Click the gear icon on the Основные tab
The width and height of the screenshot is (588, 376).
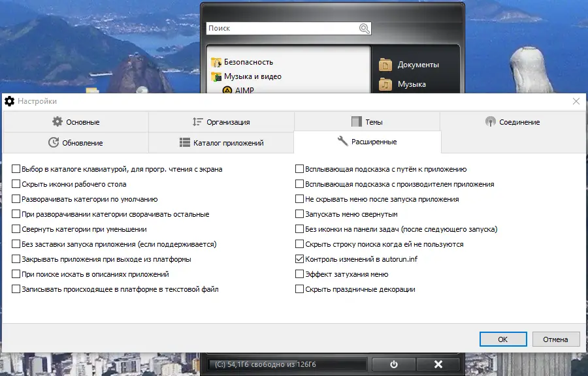click(x=57, y=121)
